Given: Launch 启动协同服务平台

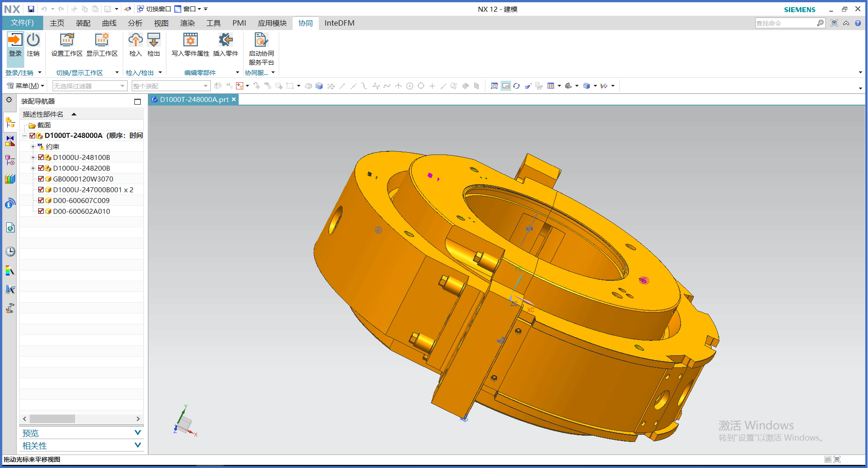Looking at the screenshot, I should (261, 49).
